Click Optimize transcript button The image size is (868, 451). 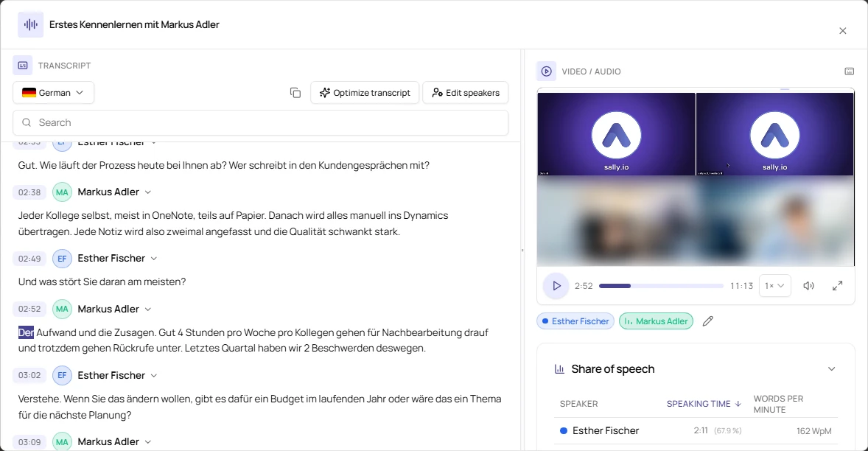pos(365,92)
